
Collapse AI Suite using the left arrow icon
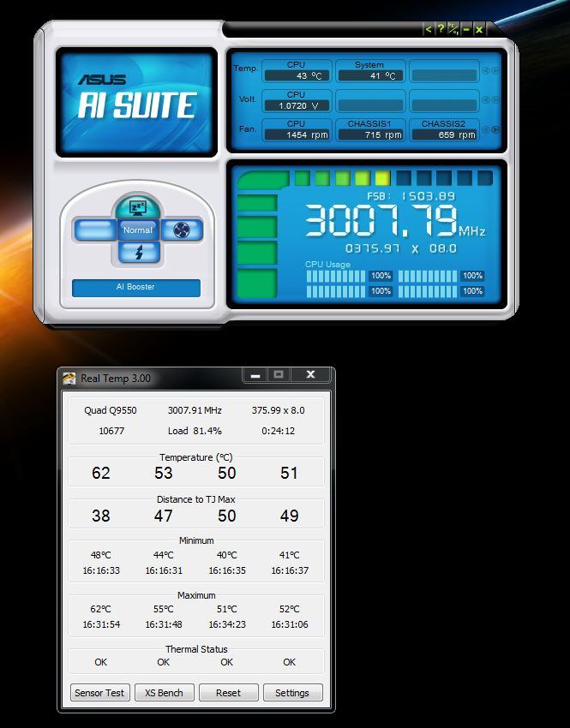pyautogui.click(x=429, y=29)
